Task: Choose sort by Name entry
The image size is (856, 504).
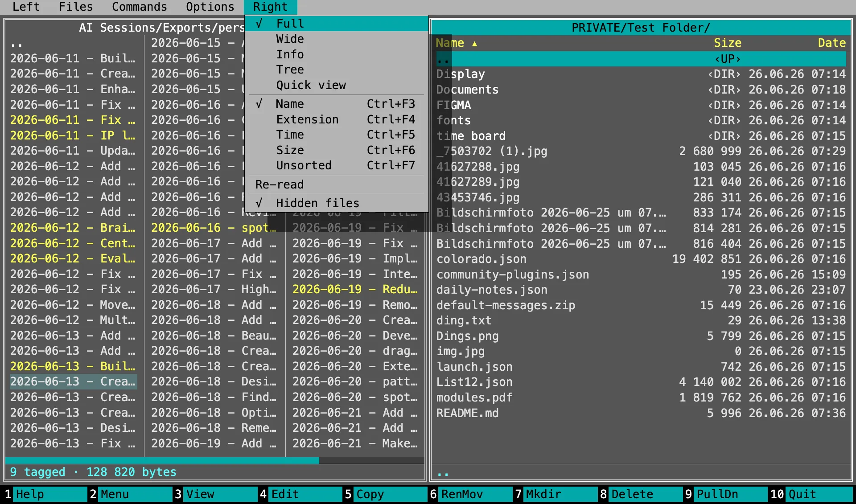Action: 337,104
